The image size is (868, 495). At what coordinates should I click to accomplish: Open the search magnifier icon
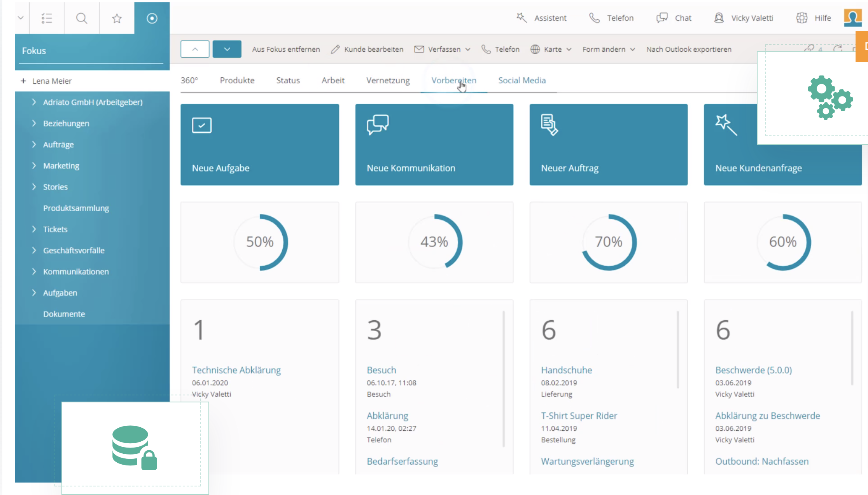click(81, 18)
